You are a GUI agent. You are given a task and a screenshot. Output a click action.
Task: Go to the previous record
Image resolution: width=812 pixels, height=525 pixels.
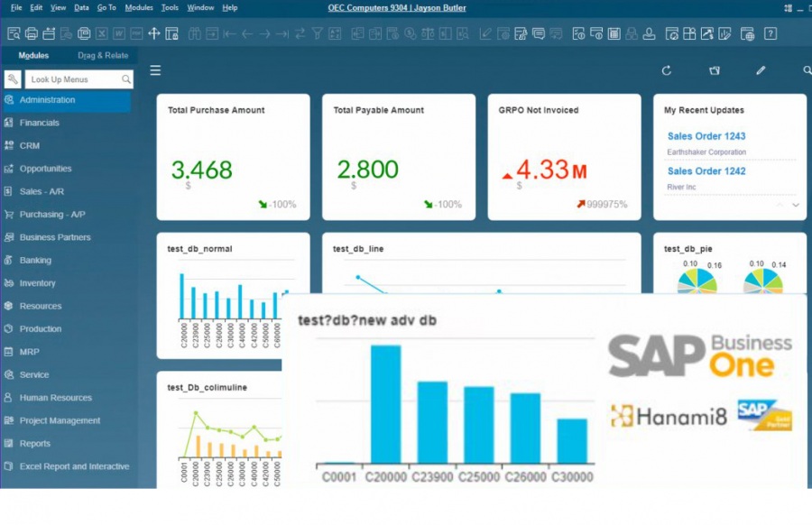point(247,33)
